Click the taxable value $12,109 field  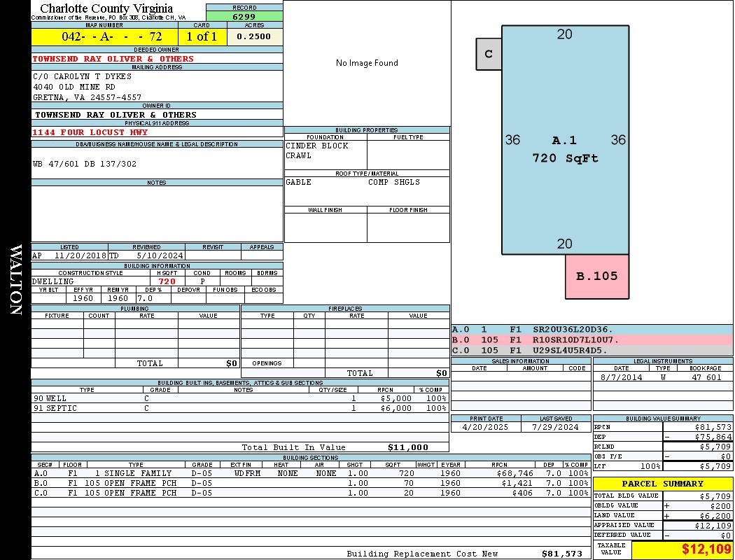(682, 549)
